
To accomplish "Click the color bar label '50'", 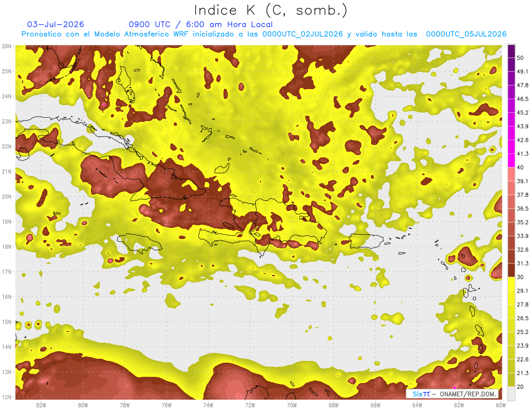I will (521, 58).
